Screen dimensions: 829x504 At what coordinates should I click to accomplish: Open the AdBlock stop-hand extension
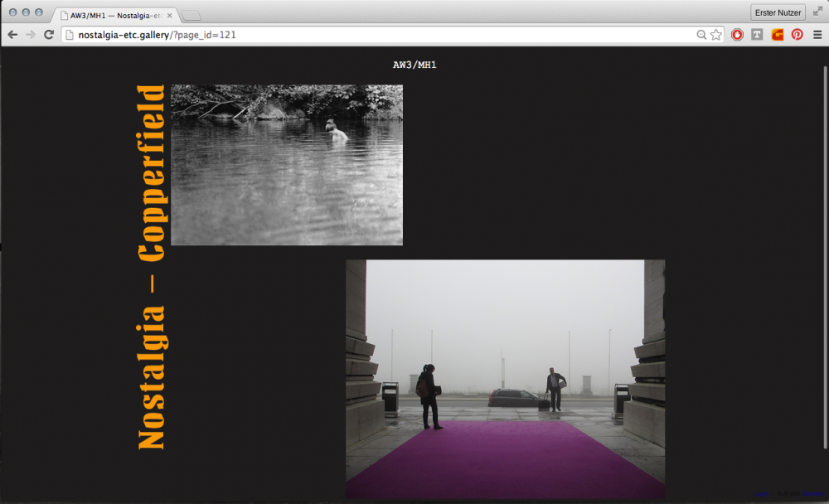coord(737,35)
